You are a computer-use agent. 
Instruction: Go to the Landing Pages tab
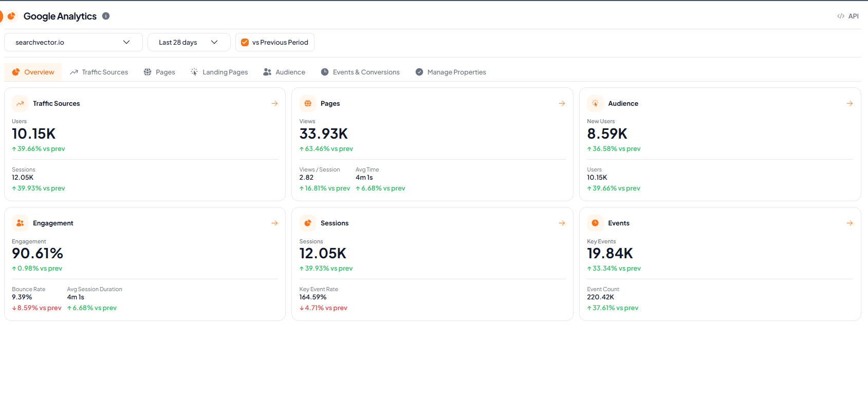click(x=219, y=72)
